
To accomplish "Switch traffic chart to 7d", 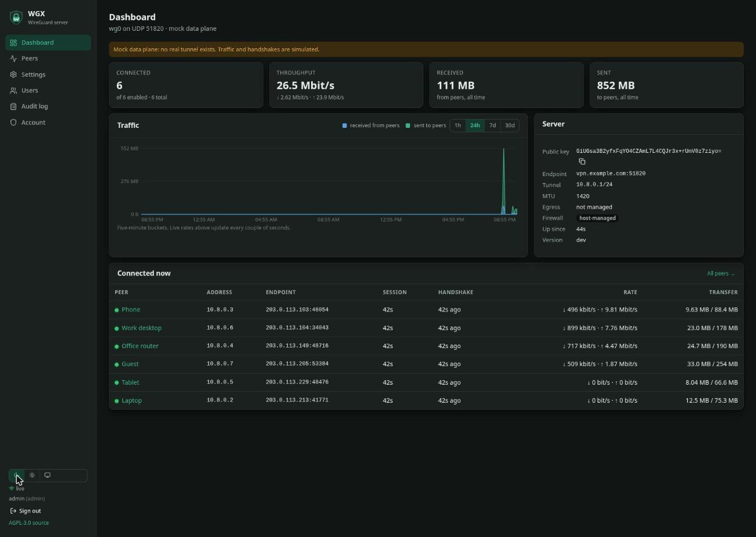I will (x=493, y=126).
